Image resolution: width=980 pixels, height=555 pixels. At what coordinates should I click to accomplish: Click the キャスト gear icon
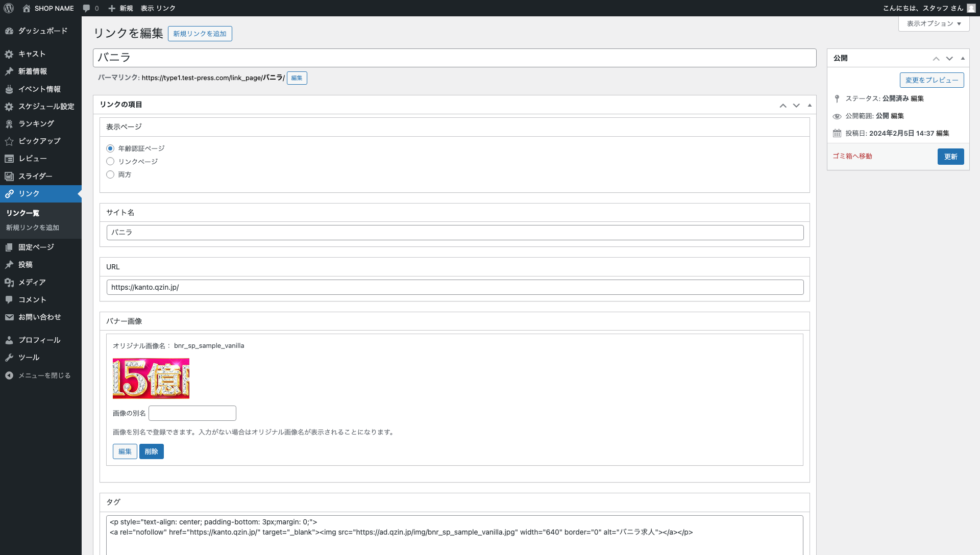pos(9,54)
